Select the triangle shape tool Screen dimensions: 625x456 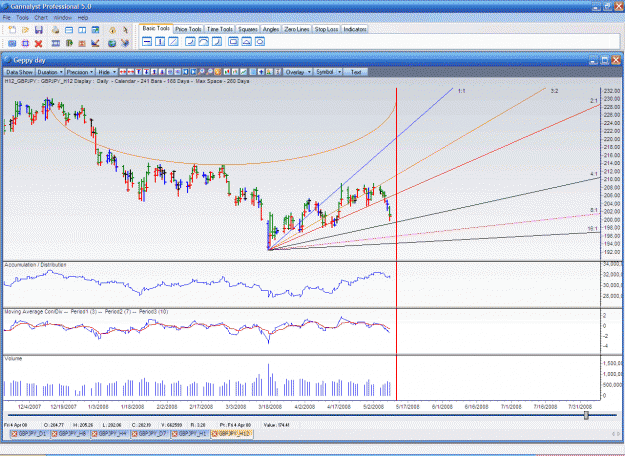coord(246,41)
